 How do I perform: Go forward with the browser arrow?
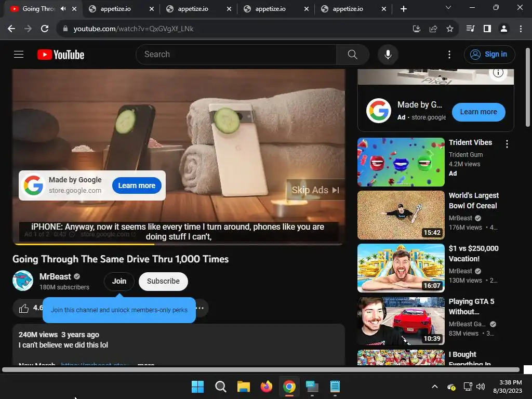(28, 29)
